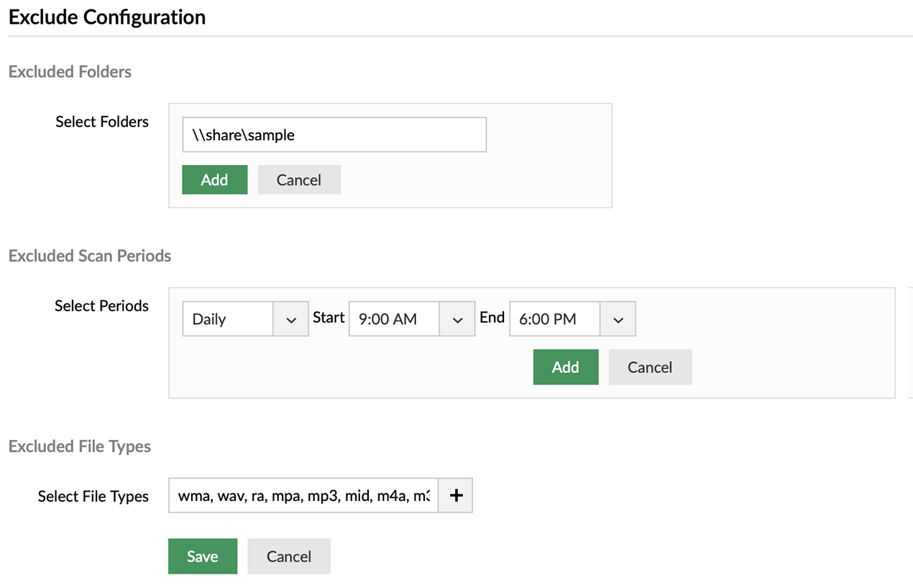
Task: Click the Excluded Scan Periods heading
Action: click(x=90, y=256)
